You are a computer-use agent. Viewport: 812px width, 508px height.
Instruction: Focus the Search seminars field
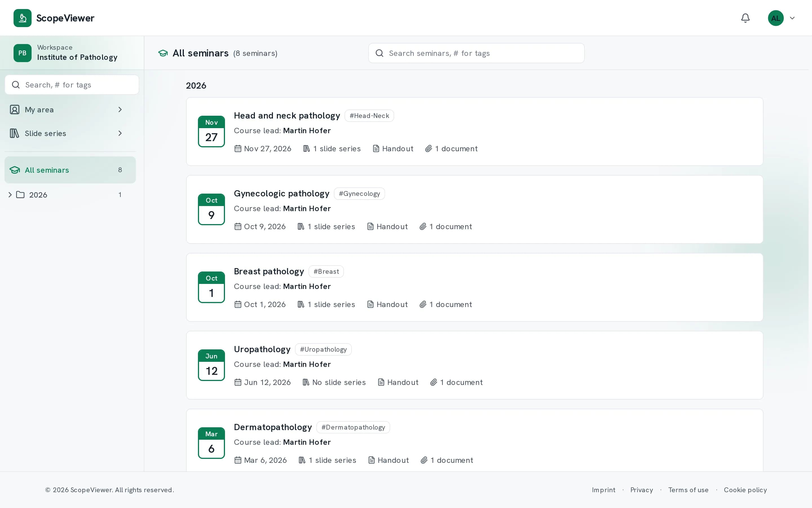[x=476, y=53]
